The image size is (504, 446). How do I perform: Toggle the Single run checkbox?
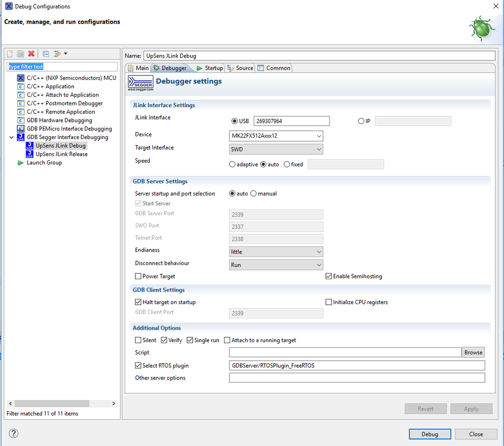tap(190, 340)
